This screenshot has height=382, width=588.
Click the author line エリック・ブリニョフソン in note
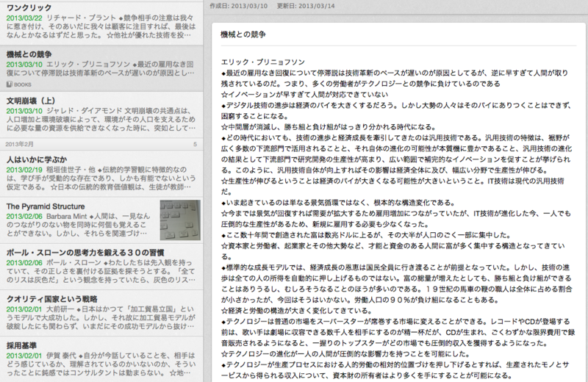(263, 62)
